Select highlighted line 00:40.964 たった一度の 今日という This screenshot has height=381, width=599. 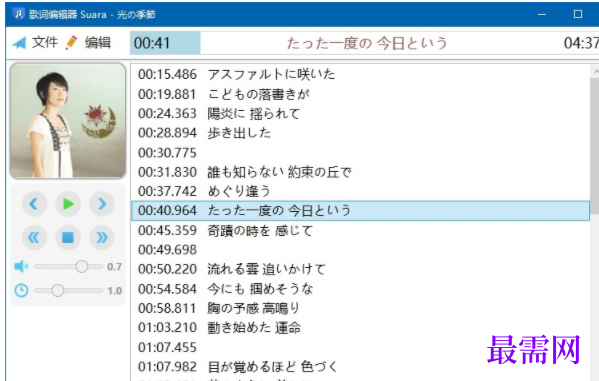click(x=360, y=211)
